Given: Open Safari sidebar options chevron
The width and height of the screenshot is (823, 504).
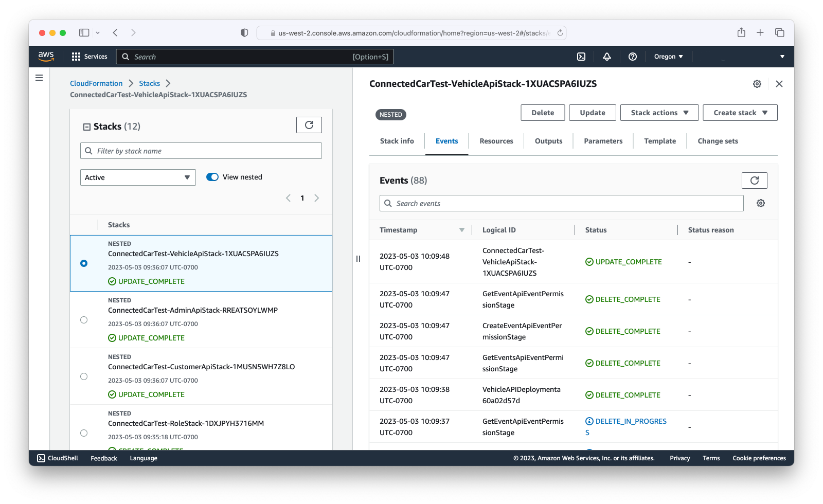Looking at the screenshot, I should click(98, 33).
